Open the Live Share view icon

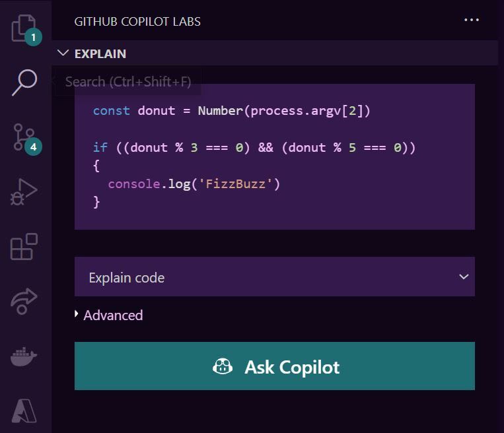(24, 301)
